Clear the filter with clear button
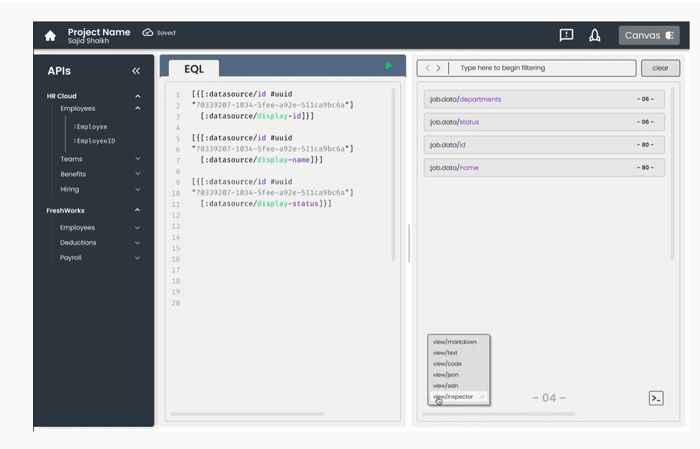Image resolution: width=700 pixels, height=449 pixels. pyautogui.click(x=660, y=68)
